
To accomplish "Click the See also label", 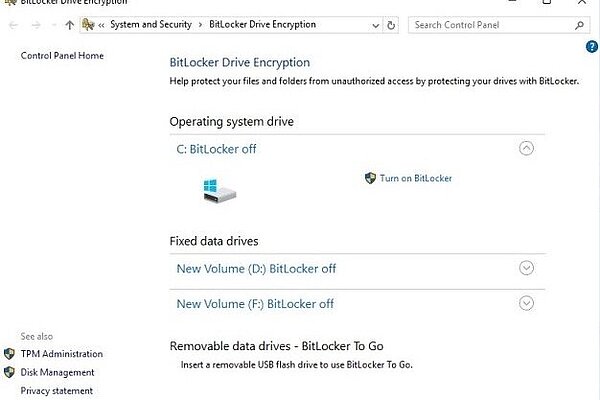I will tap(37, 336).
